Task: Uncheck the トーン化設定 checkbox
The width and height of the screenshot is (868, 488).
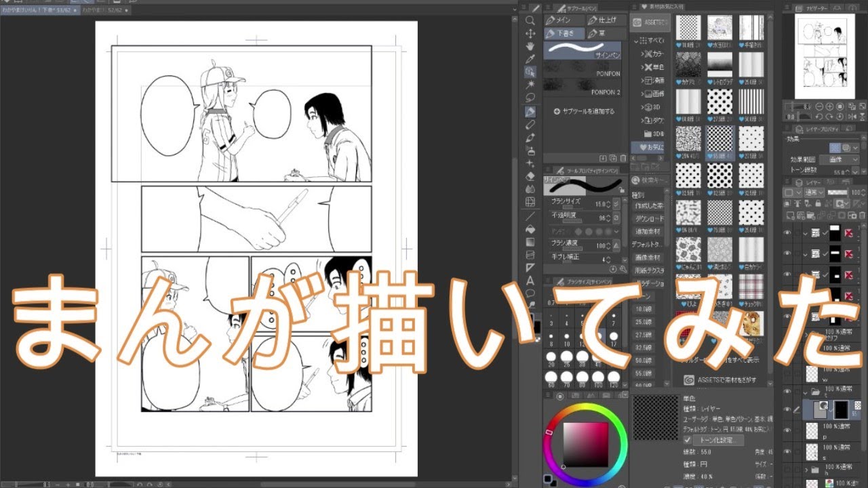Action: (689, 439)
